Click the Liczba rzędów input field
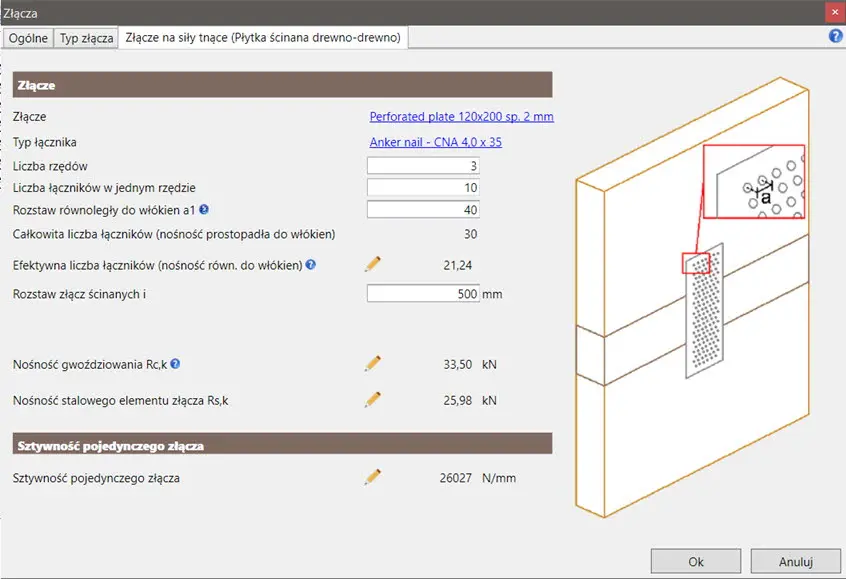This screenshot has height=579, width=846. [x=423, y=165]
